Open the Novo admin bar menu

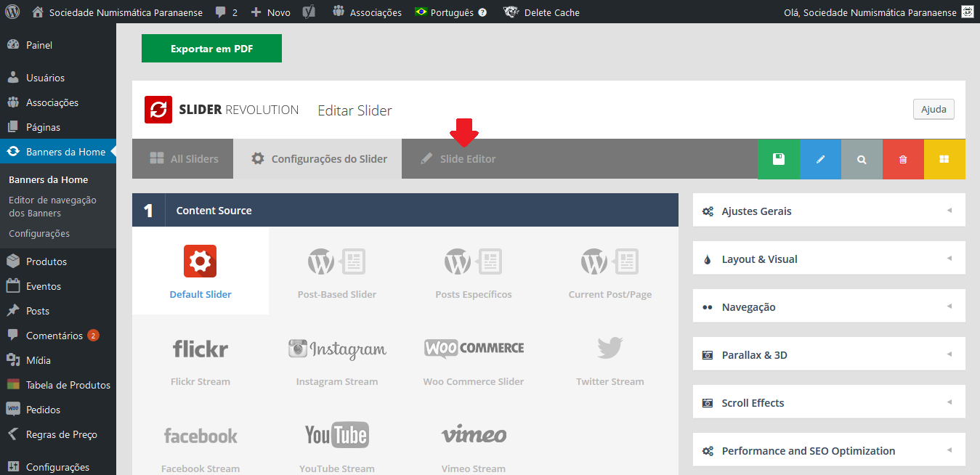click(x=270, y=12)
